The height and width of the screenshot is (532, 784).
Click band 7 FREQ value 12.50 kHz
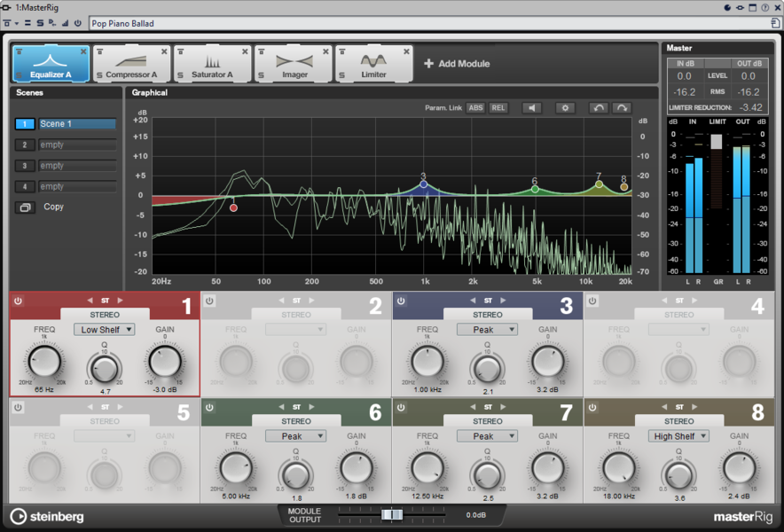tap(427, 497)
